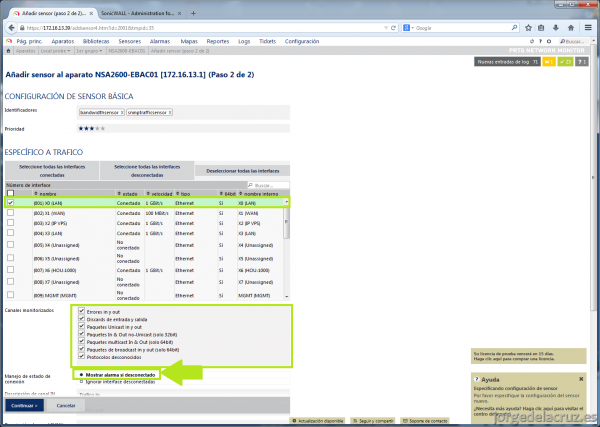Viewport: 600px width, 427px height.
Task: Go to the Firefox home page icon
Action: click(x=571, y=28)
